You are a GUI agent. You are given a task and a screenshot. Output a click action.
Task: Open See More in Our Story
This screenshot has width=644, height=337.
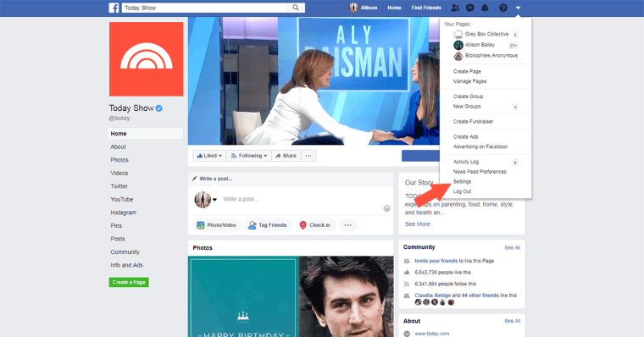(417, 224)
